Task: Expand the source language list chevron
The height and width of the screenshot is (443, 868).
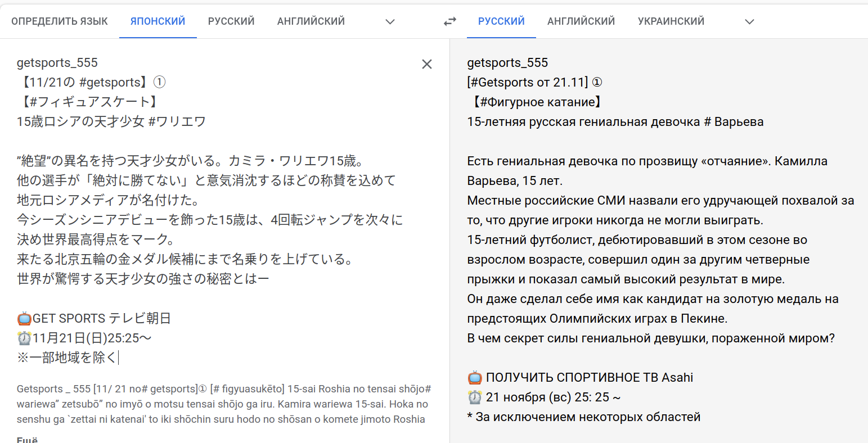Action: click(x=390, y=21)
